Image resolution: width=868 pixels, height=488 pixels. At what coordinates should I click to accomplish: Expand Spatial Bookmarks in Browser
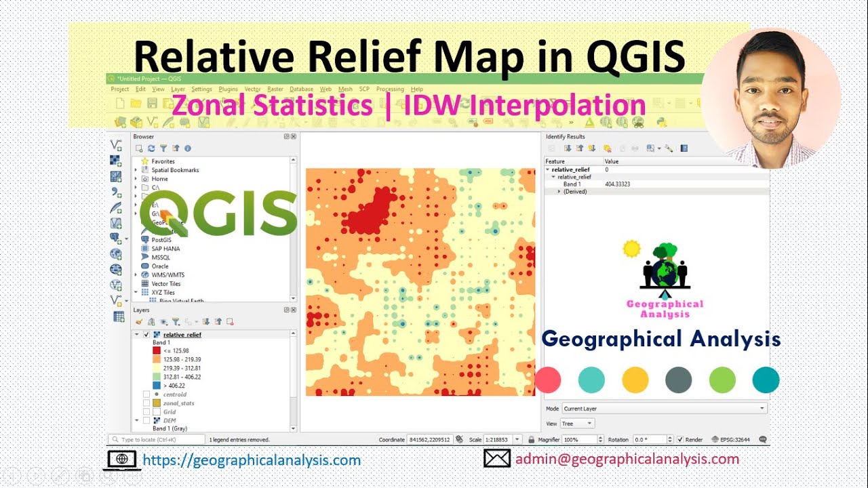click(136, 170)
